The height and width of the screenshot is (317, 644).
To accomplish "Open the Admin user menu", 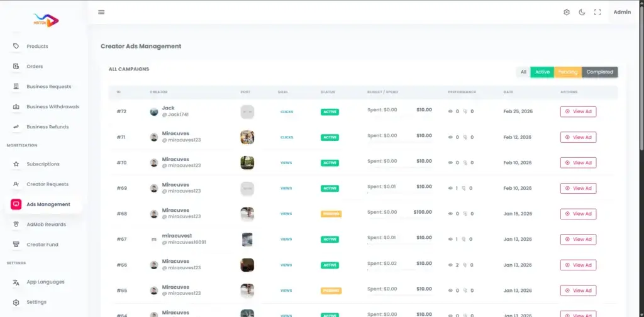I will [622, 12].
